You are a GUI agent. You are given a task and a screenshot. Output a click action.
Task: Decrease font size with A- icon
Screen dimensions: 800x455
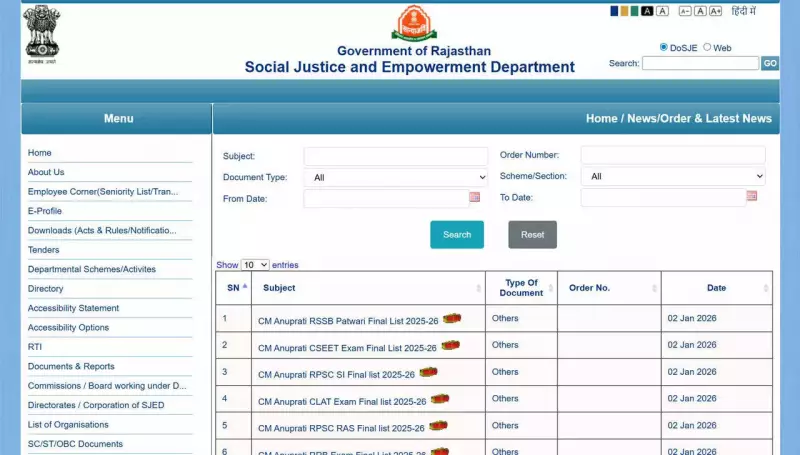[685, 11]
